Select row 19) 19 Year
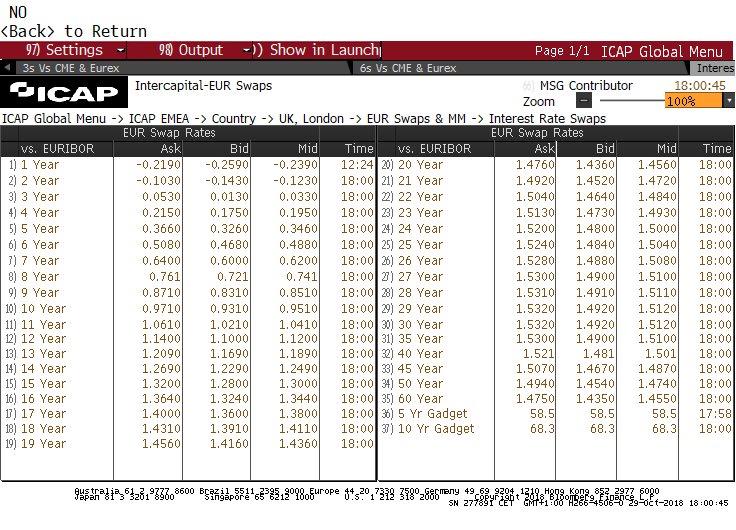This screenshot has height=530, width=736. pos(188,444)
